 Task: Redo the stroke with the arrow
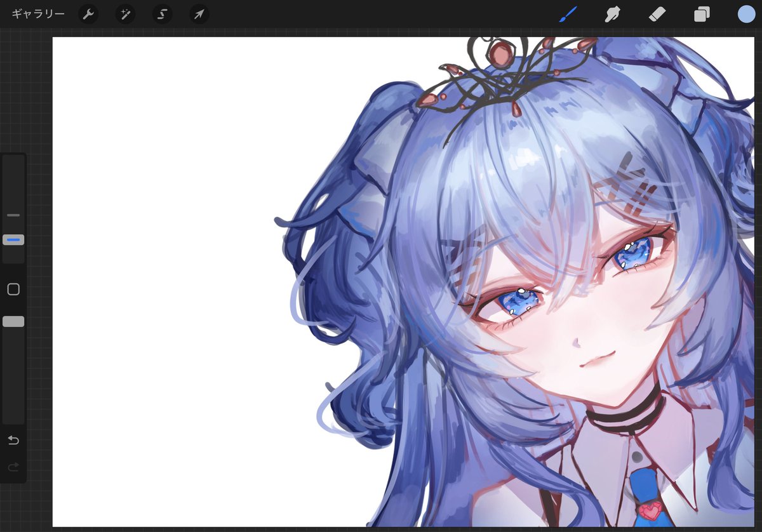[x=13, y=467]
